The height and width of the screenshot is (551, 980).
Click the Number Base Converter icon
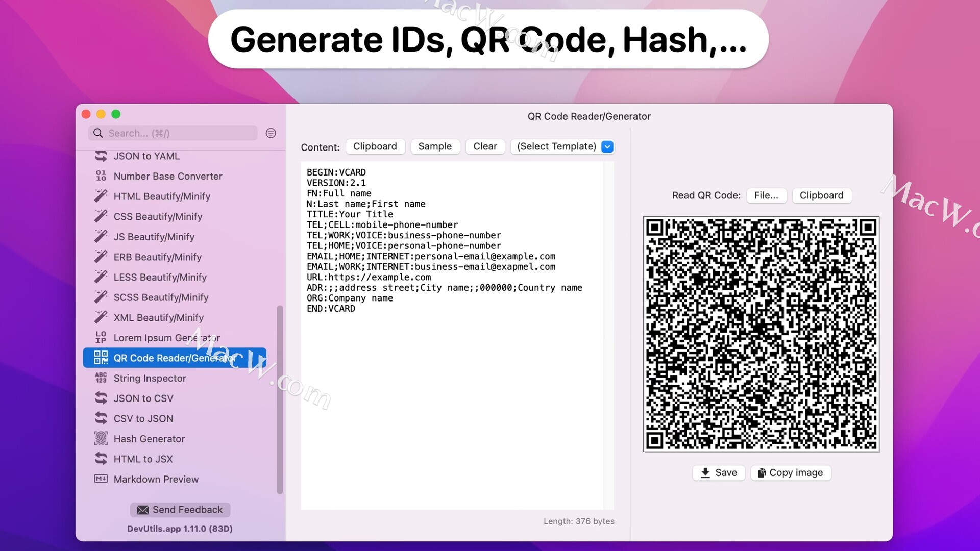point(101,176)
